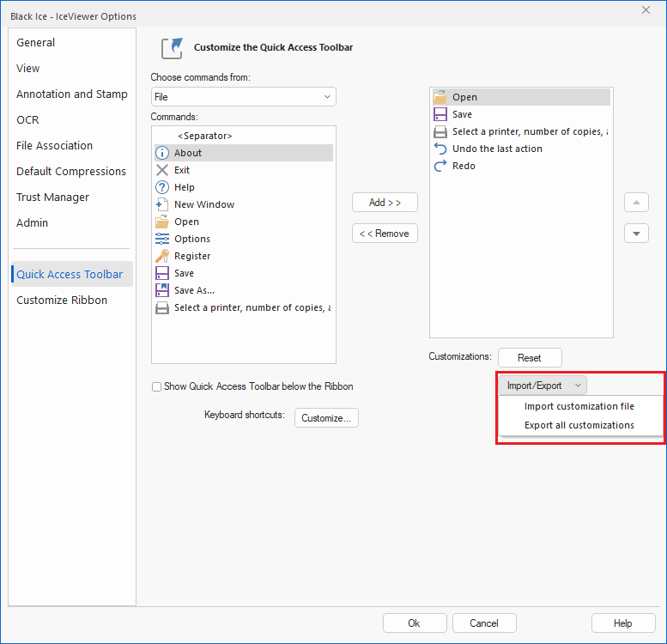Collapse the Import/Export dropdown button
The height and width of the screenshot is (644, 667).
point(543,386)
